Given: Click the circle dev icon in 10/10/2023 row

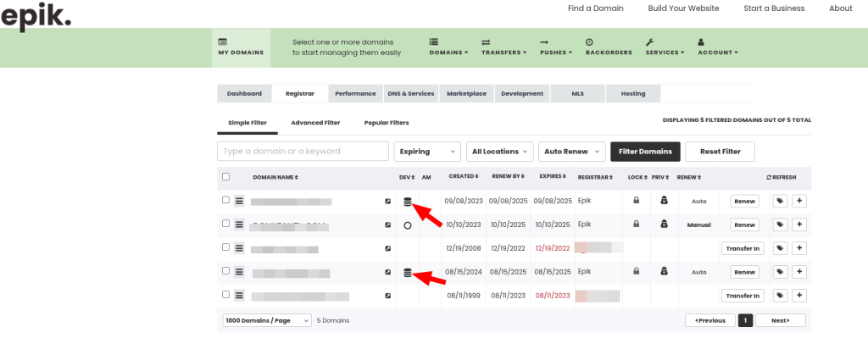Looking at the screenshot, I should (x=408, y=225).
